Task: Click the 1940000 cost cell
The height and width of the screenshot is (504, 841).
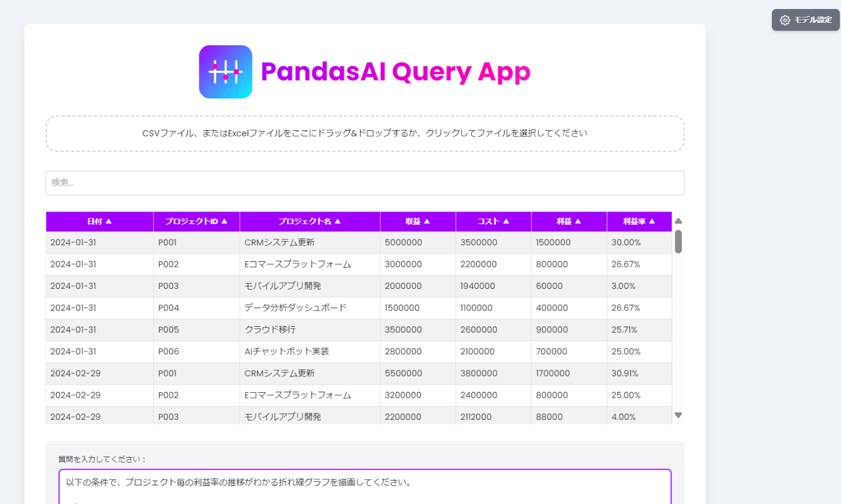Action: [493, 286]
